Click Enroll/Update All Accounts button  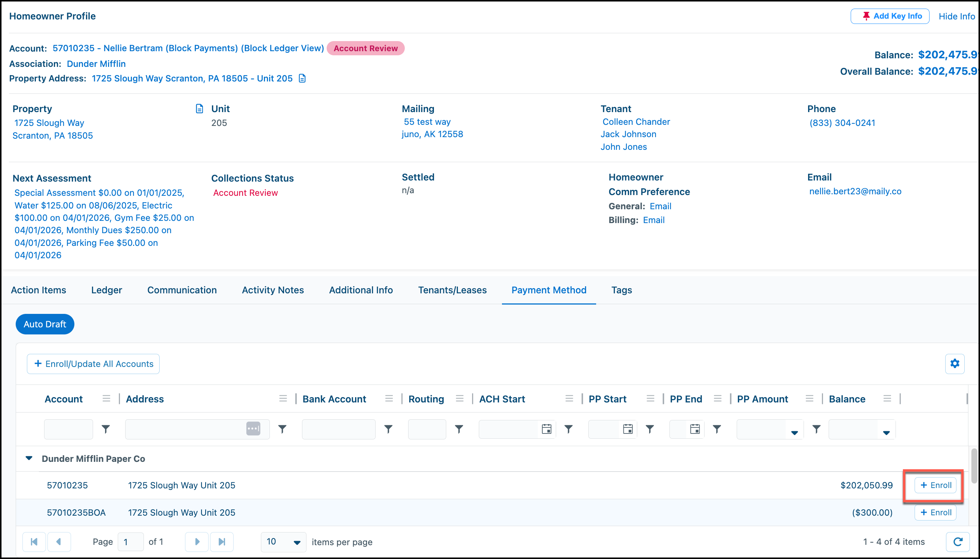[93, 364]
